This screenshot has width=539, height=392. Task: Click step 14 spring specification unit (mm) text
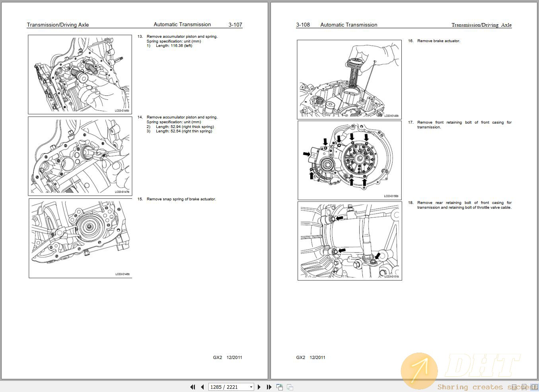(173, 122)
